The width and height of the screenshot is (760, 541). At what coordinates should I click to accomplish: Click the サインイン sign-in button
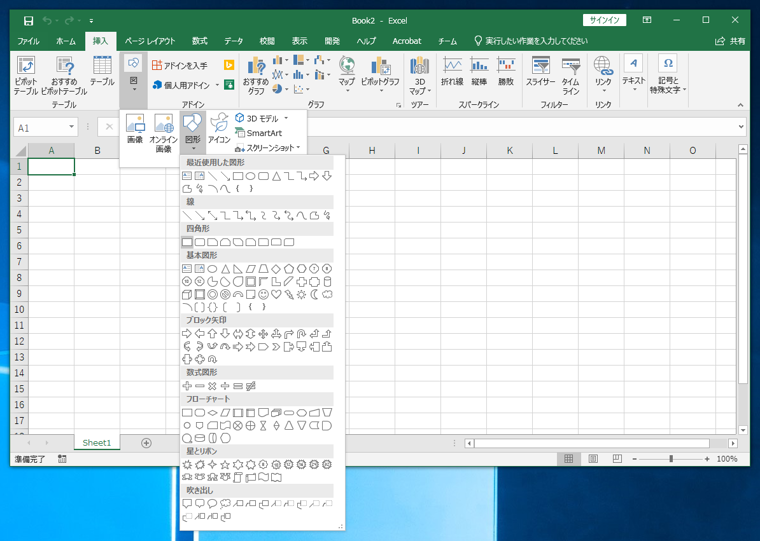604,20
